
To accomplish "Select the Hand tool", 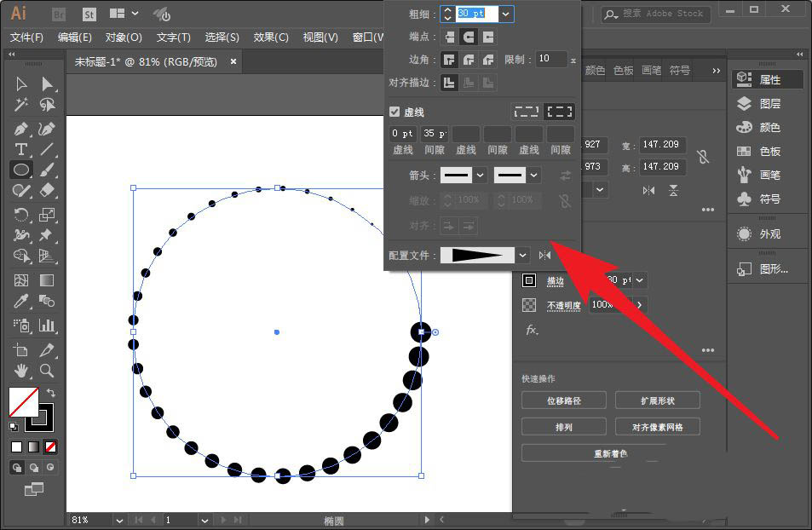I will [x=21, y=371].
